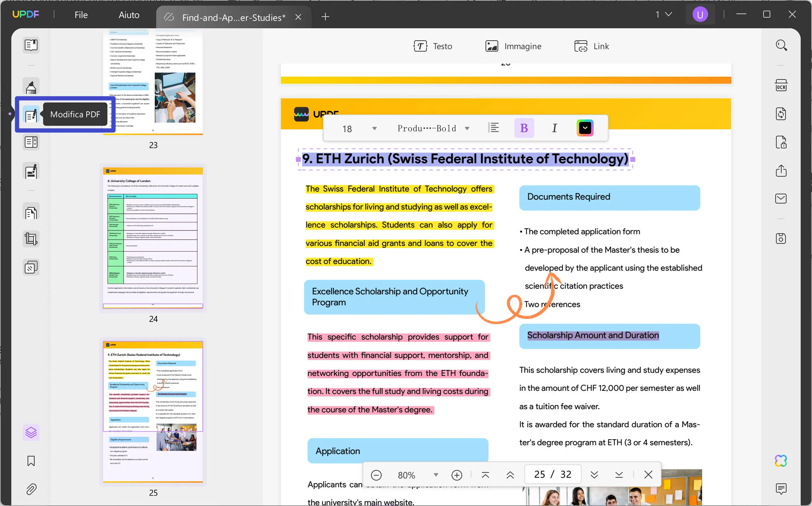The width and height of the screenshot is (812, 506).
Task: Click 'the course of the Master's degree.' text
Action: [370, 410]
